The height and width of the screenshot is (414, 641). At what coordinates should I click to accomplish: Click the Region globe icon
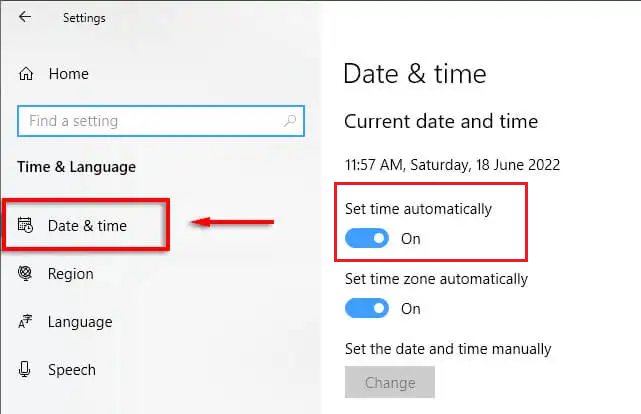pos(25,273)
